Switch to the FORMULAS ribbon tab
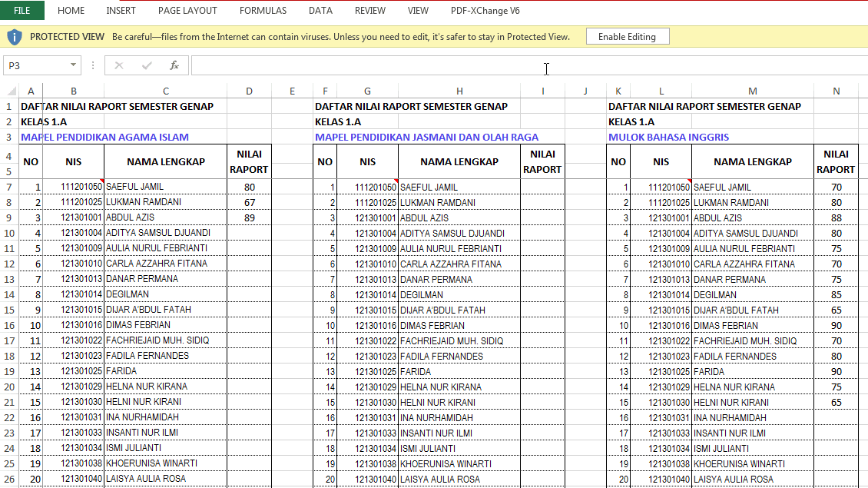 263,10
